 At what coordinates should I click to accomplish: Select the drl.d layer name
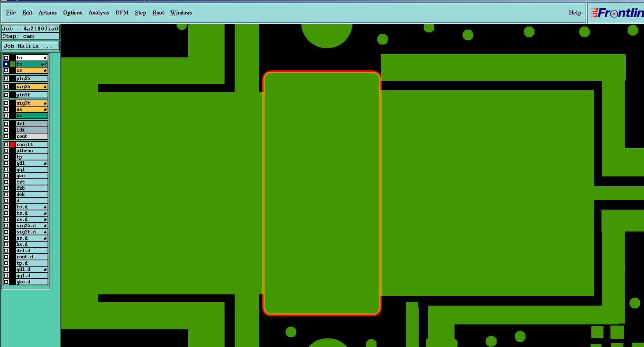32,251
